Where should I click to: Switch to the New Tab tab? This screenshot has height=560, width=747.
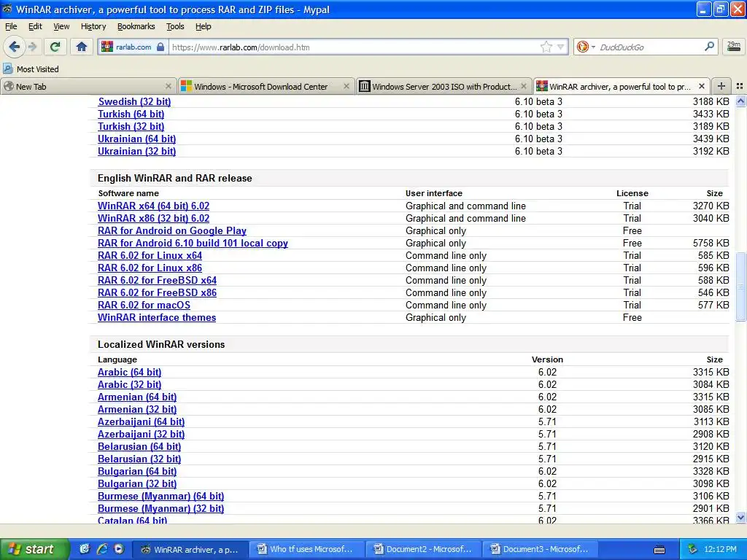[88, 86]
